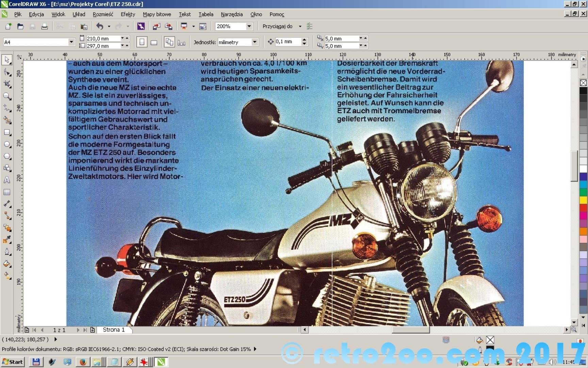Open the Efekty menu

pyautogui.click(x=128, y=14)
